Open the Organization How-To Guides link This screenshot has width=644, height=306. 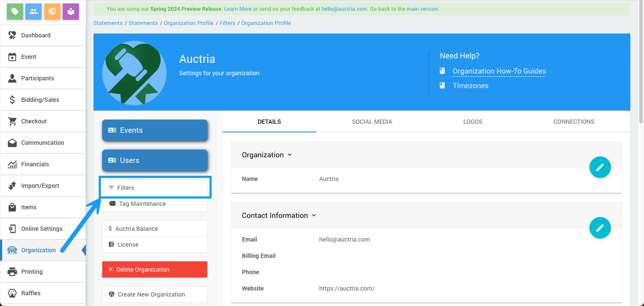tap(499, 71)
